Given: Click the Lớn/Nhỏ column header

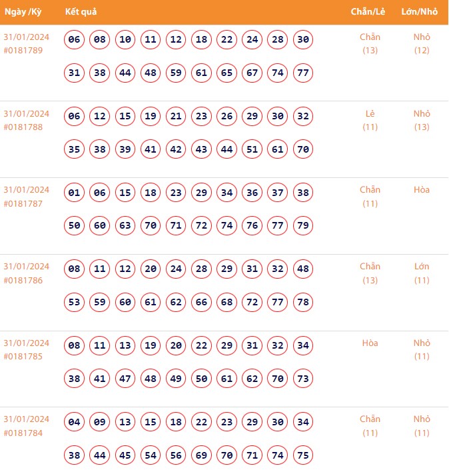Looking at the screenshot, I should point(420,13).
